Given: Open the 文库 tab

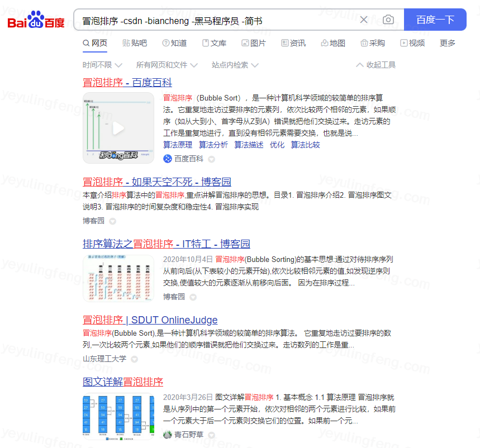Looking at the screenshot, I should point(214,43).
